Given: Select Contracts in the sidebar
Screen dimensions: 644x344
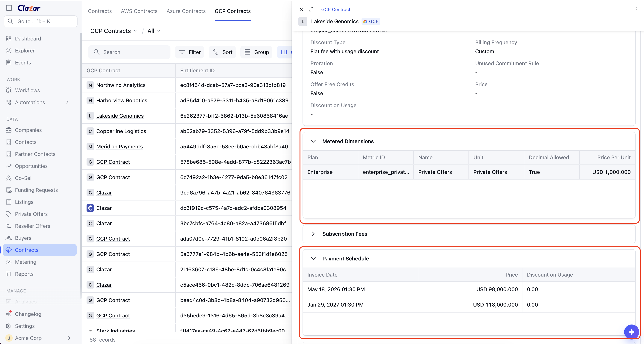Looking at the screenshot, I should point(40,250).
